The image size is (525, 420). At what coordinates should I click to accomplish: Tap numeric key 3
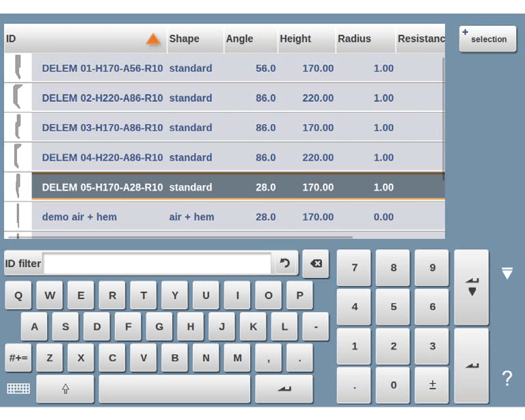coord(432,346)
